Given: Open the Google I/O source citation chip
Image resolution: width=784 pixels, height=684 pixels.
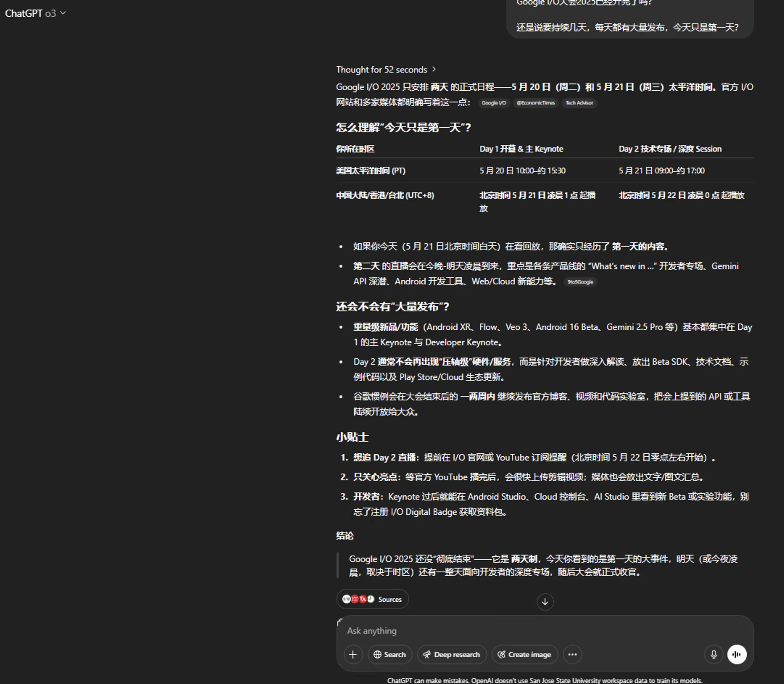Looking at the screenshot, I should coord(494,103).
